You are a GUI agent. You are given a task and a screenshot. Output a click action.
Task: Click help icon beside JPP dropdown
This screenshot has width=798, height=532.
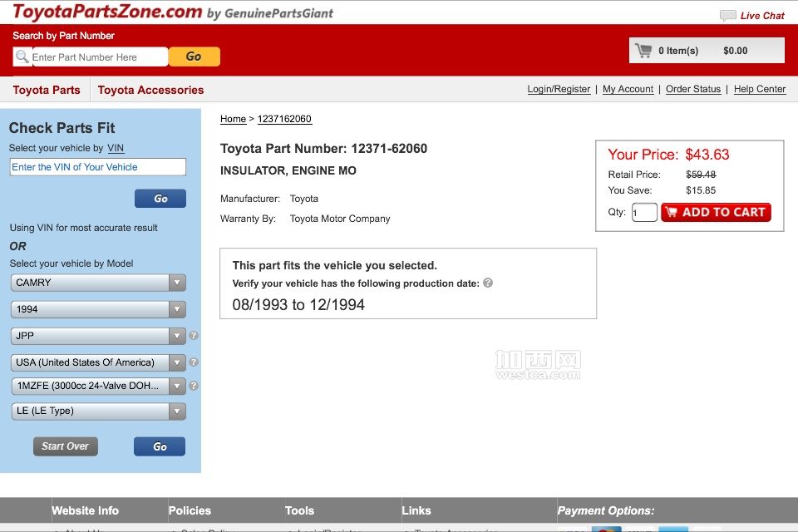click(194, 336)
